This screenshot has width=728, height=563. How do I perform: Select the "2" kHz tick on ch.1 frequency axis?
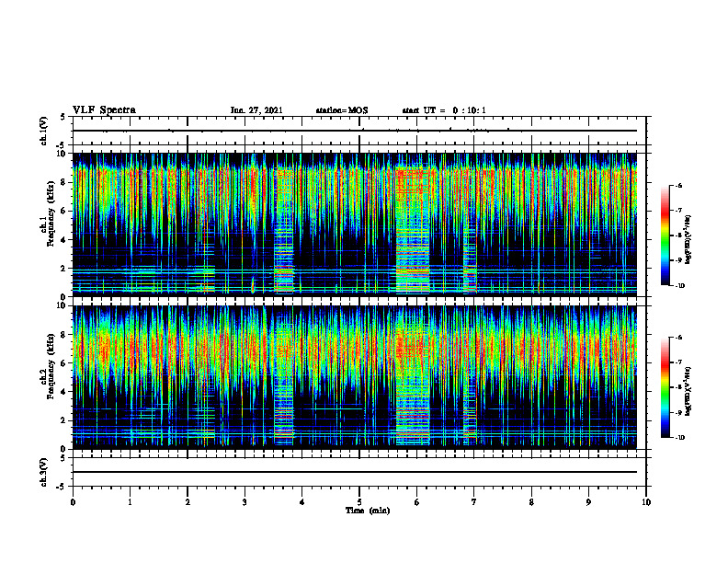coord(64,269)
